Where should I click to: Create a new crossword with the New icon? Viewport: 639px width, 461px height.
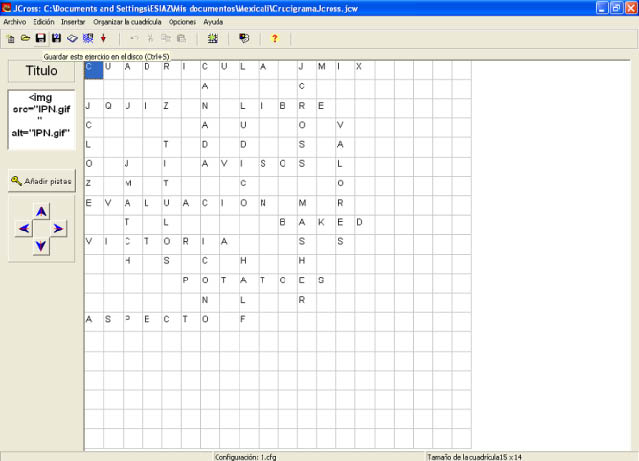pyautogui.click(x=11, y=39)
